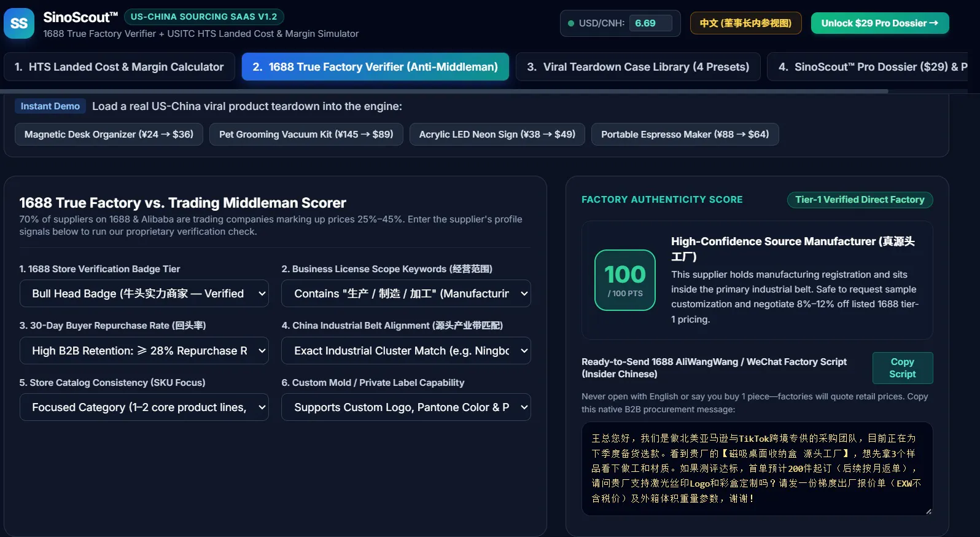The height and width of the screenshot is (537, 980).
Task: Click the Tier-1 Verified Direct Factory badge
Action: click(860, 200)
